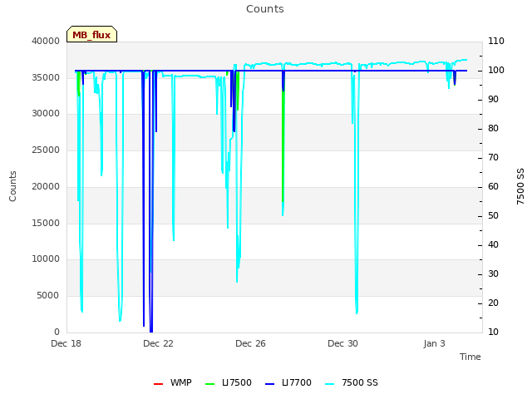Click the 5000 left axis tick label
This screenshot has width=532, height=399.
pyautogui.click(x=48, y=296)
